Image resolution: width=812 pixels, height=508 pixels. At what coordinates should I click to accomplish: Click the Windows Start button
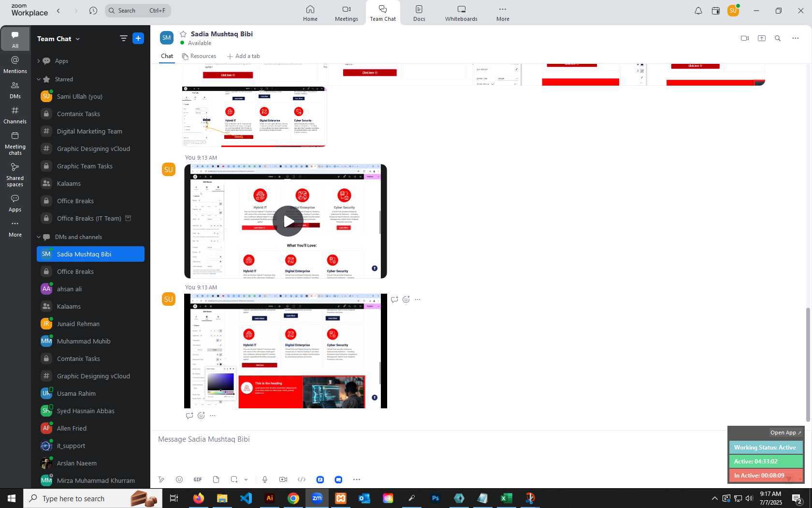coord(12,498)
